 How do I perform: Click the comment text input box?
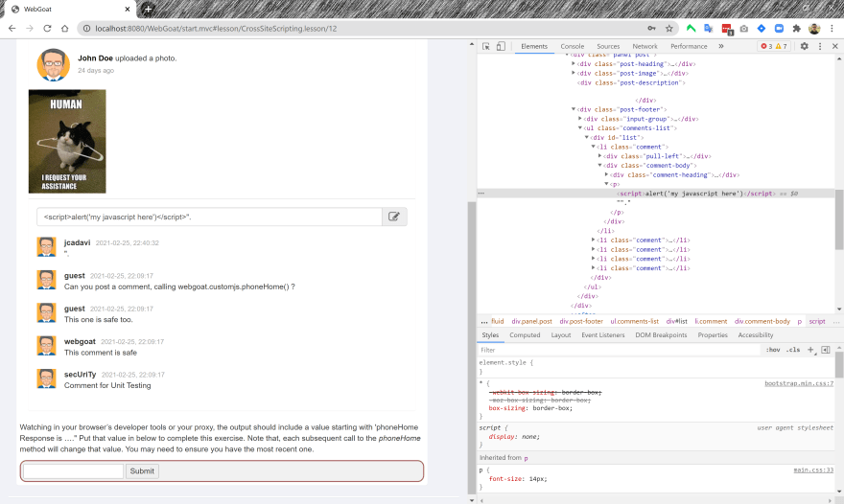(x=209, y=217)
